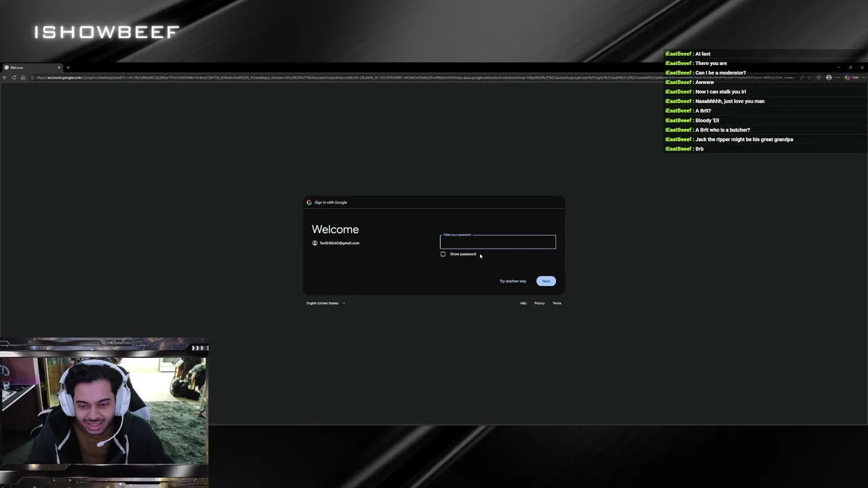Check the Show password checkbox
868x488 pixels.
tap(443, 254)
